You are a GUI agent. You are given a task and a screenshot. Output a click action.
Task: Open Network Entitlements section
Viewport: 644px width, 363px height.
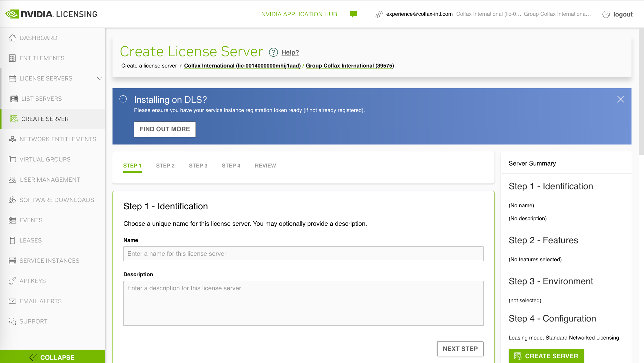[x=58, y=139]
